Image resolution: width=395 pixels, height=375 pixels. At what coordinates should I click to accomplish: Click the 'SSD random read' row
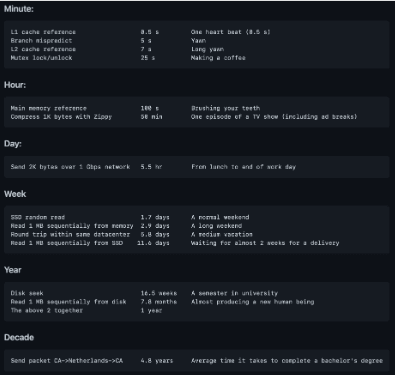click(x=38, y=217)
